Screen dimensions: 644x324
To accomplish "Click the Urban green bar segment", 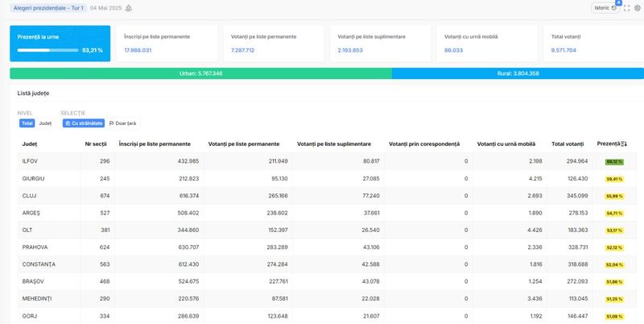I will point(200,73).
